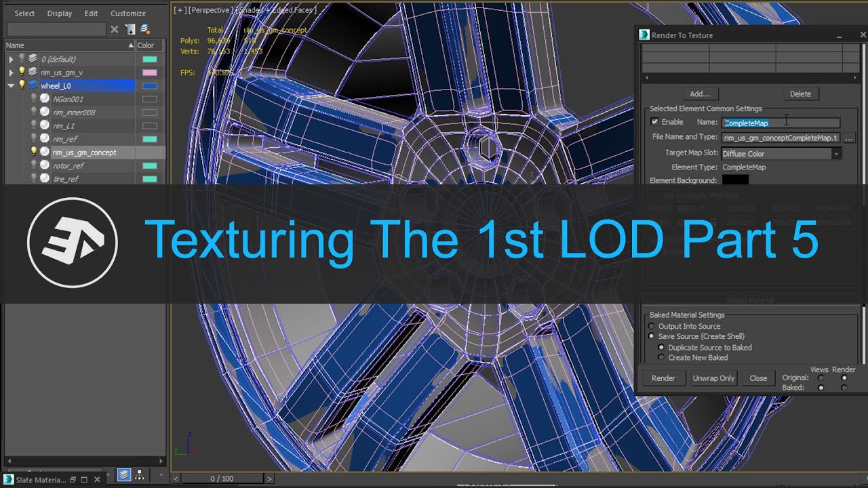The width and height of the screenshot is (868, 488).
Task: Click the 0 (default) layer stack icon
Action: (x=33, y=58)
